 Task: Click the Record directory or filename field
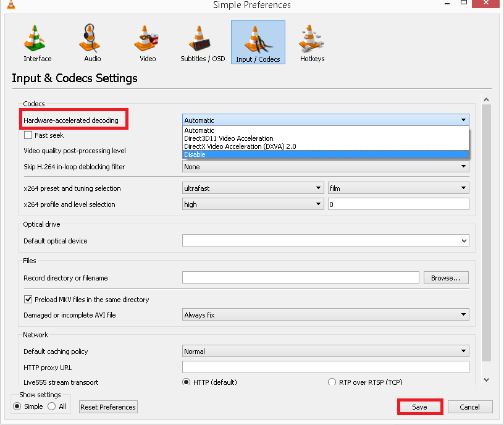pyautogui.click(x=301, y=277)
